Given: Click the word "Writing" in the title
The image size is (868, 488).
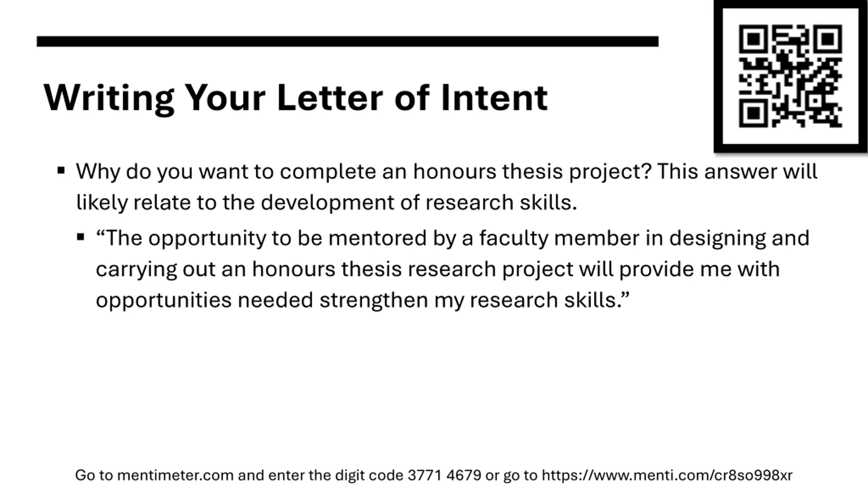Looking at the screenshot, I should [108, 98].
